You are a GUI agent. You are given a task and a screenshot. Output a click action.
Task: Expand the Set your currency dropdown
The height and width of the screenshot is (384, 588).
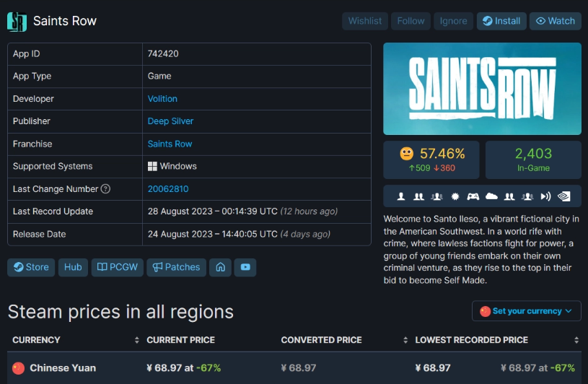(527, 311)
